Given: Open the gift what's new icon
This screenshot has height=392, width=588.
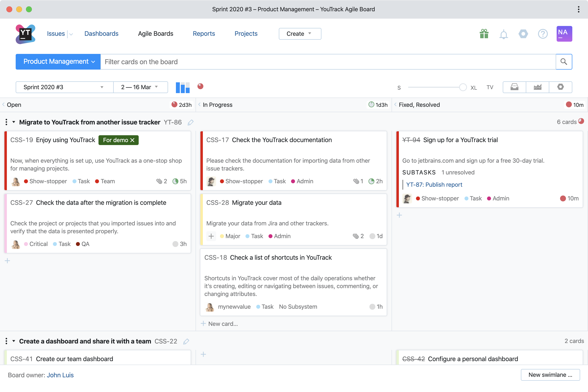Looking at the screenshot, I should click(x=484, y=34).
